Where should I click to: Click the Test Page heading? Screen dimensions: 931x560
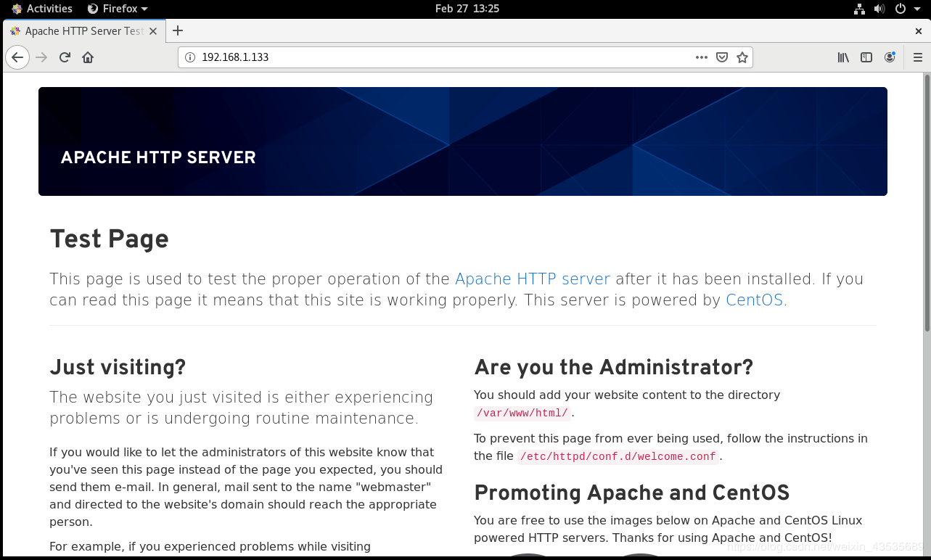(x=109, y=239)
